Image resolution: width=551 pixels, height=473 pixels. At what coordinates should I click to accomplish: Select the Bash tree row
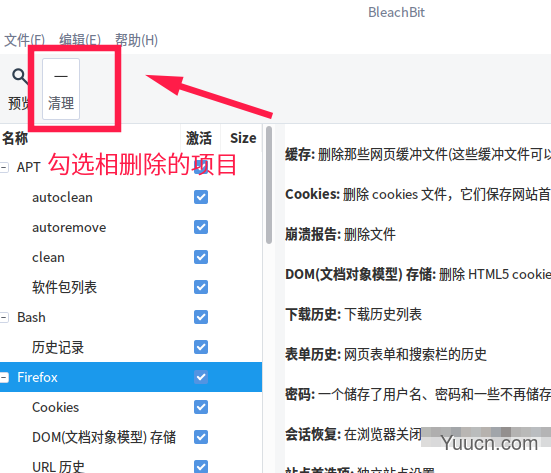131,317
